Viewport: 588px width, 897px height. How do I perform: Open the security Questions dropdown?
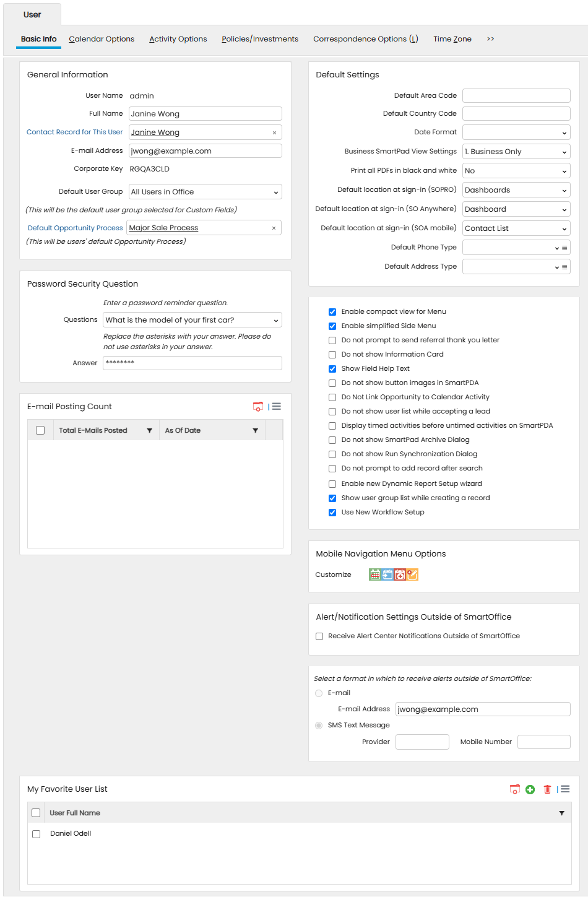[x=192, y=320]
